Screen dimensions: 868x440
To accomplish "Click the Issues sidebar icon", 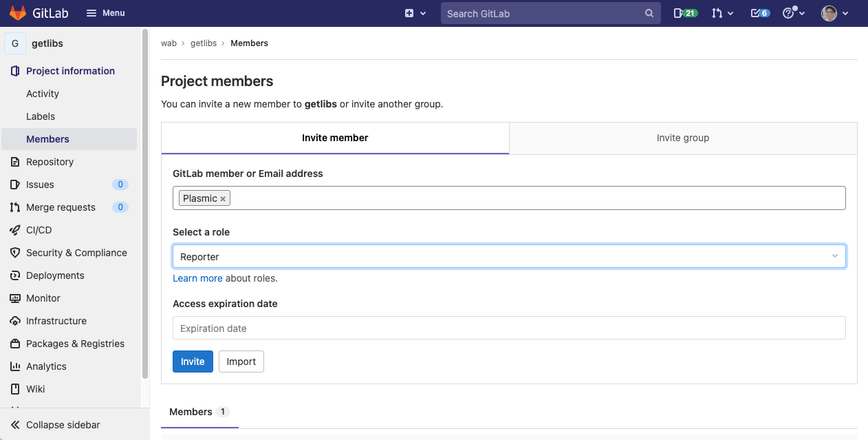I will coord(15,185).
